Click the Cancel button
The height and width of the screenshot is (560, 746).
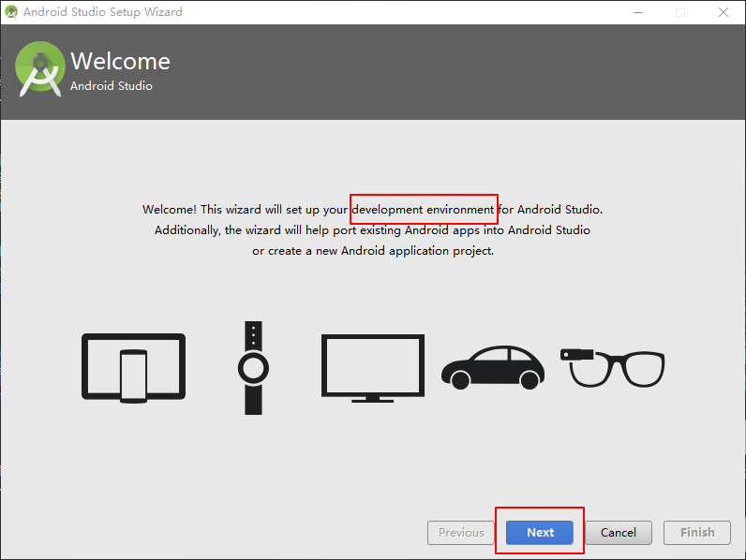(618, 533)
